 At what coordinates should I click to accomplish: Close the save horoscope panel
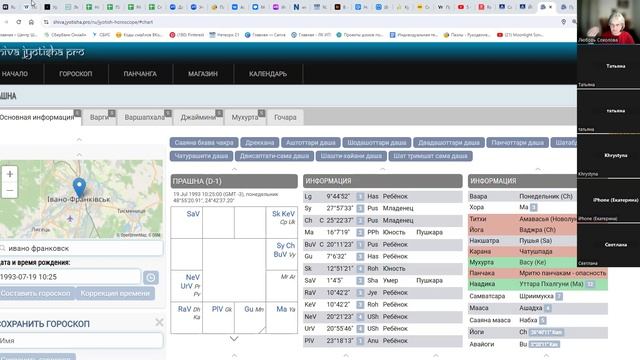(159, 323)
